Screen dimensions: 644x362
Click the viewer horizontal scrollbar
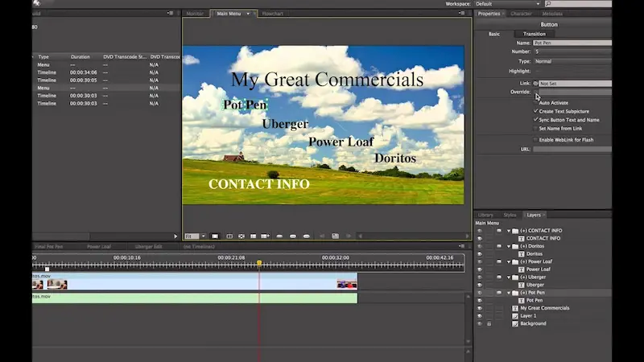(x=414, y=236)
